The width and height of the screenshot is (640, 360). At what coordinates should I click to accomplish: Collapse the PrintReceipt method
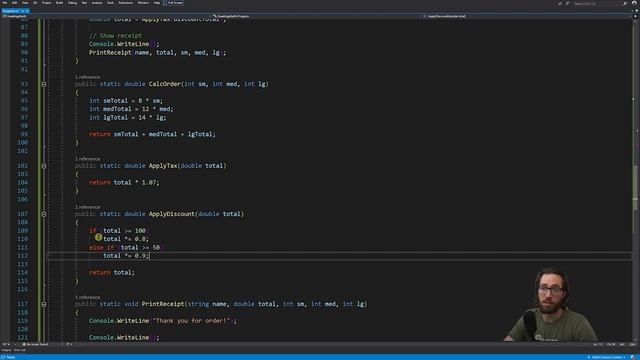click(44, 304)
